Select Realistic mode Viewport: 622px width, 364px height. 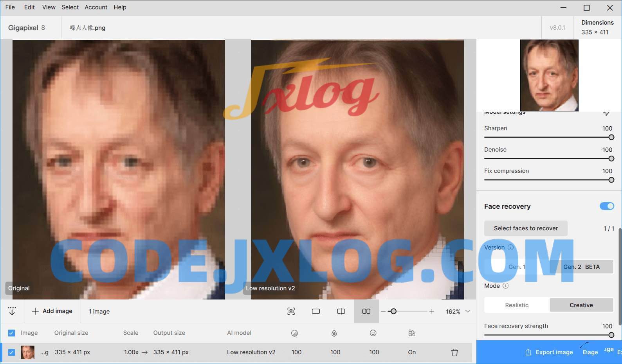(x=517, y=305)
